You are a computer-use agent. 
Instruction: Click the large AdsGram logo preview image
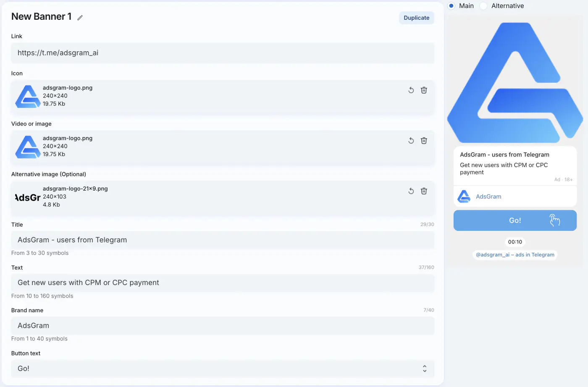(515, 83)
